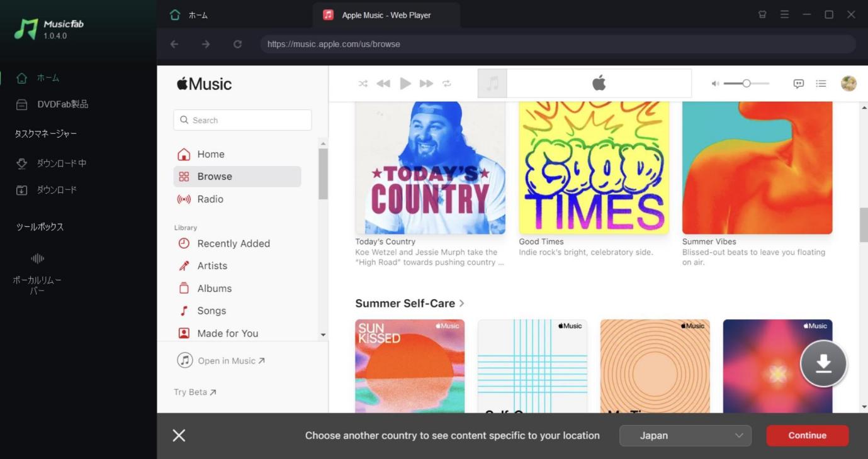Adjust the volume slider
Viewport: 868px width, 459px height.
pos(747,84)
